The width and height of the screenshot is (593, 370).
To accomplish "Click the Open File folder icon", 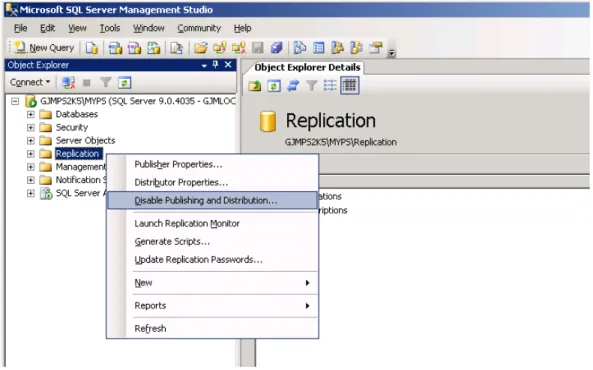I will coord(200,48).
